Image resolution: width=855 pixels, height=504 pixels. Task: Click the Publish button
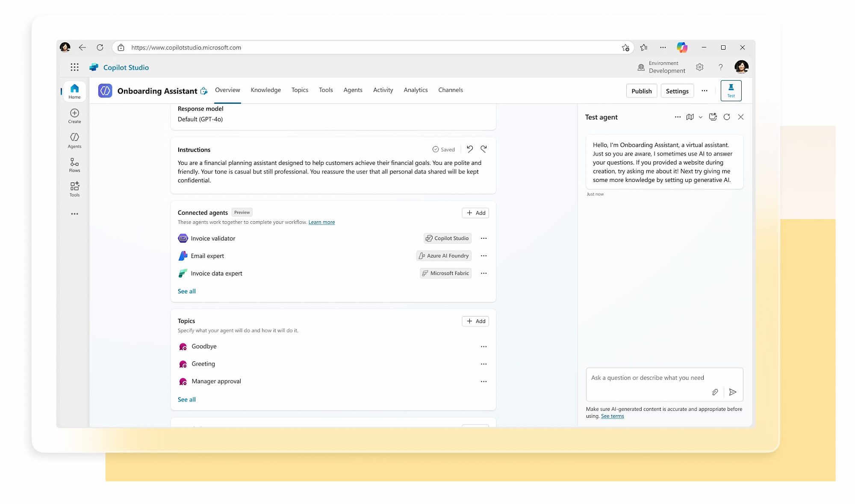coord(641,91)
